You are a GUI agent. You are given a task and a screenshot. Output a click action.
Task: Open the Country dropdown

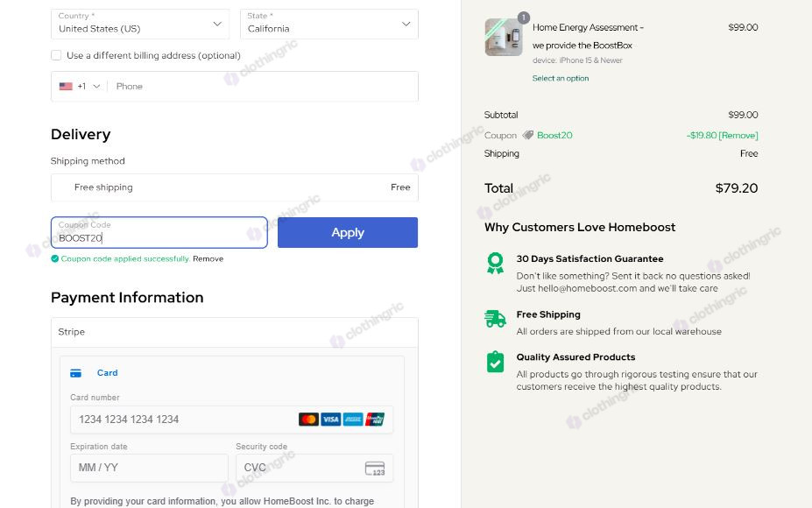pos(140,24)
